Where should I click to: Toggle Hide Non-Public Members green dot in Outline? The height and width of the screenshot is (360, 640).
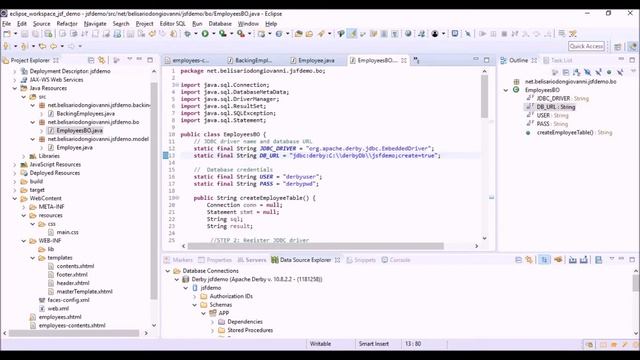pos(609,72)
